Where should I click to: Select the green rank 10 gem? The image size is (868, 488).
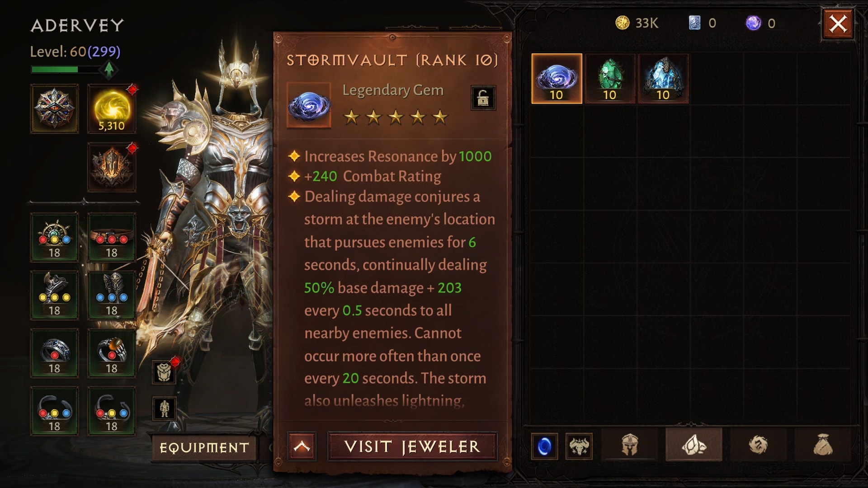click(x=610, y=79)
